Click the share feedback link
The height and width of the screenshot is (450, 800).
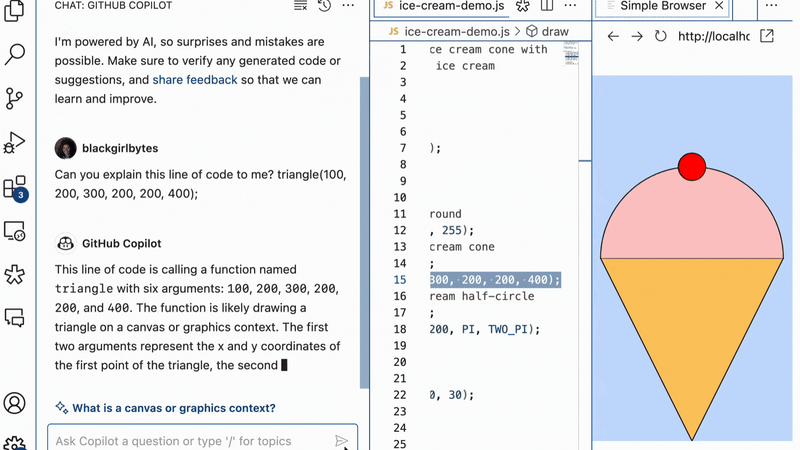tap(195, 80)
